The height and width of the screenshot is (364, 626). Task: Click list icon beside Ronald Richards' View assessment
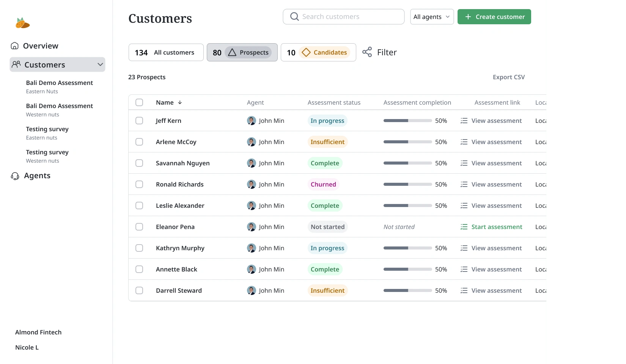point(464,184)
